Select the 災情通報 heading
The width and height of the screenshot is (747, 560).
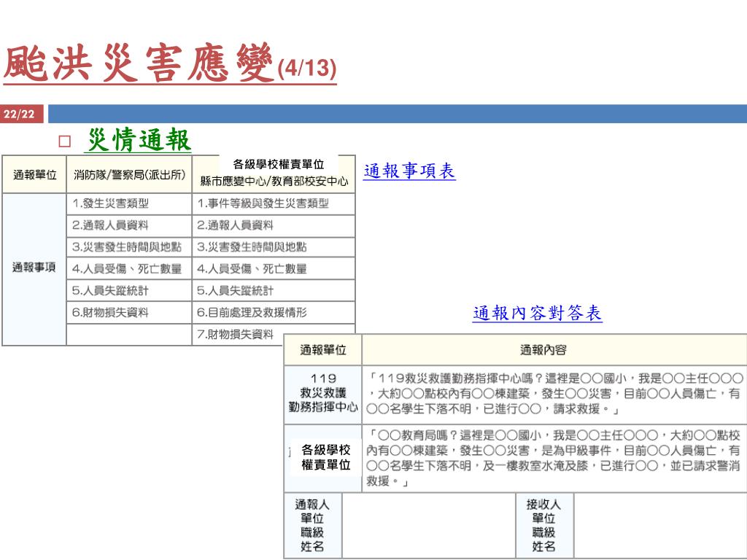click(x=139, y=140)
